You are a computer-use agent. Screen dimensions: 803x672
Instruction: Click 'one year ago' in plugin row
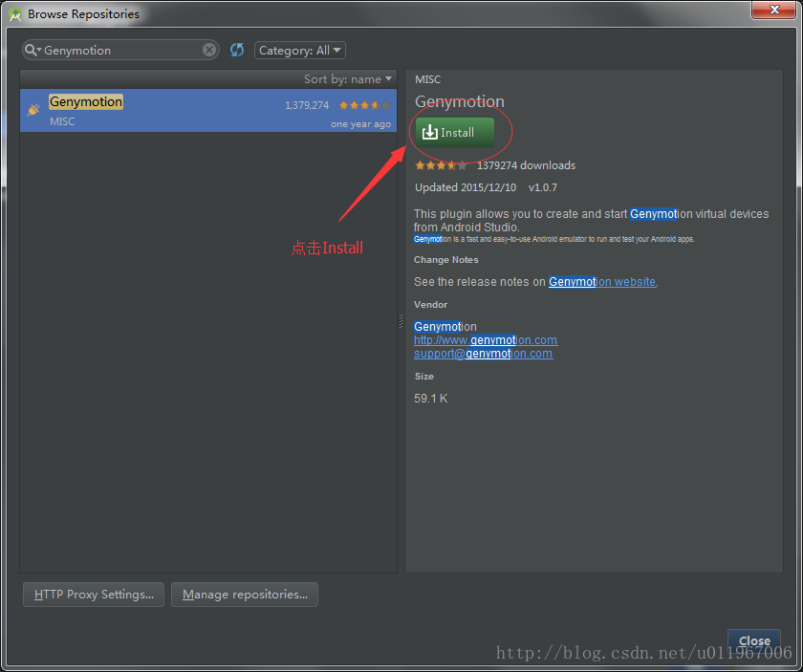pyautogui.click(x=360, y=124)
